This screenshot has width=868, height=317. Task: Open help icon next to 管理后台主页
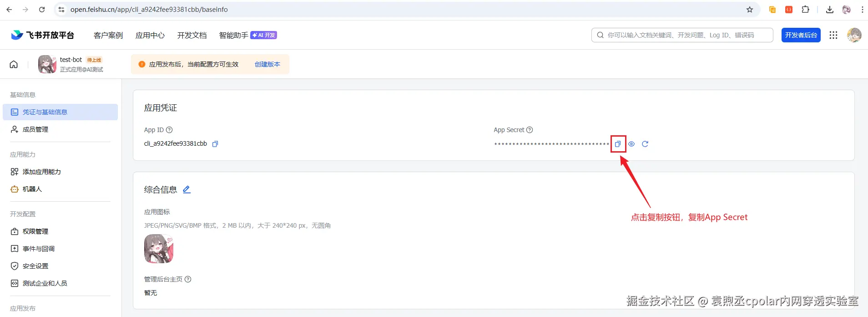point(188,279)
